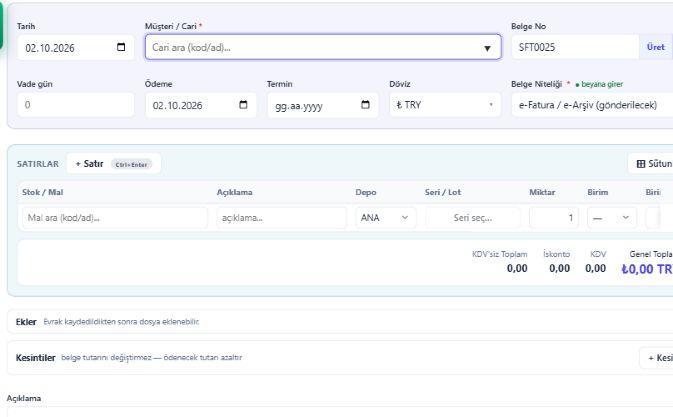The height and width of the screenshot is (417, 673).
Task: Open the Tarih calendar picker icon
Action: [x=121, y=47]
